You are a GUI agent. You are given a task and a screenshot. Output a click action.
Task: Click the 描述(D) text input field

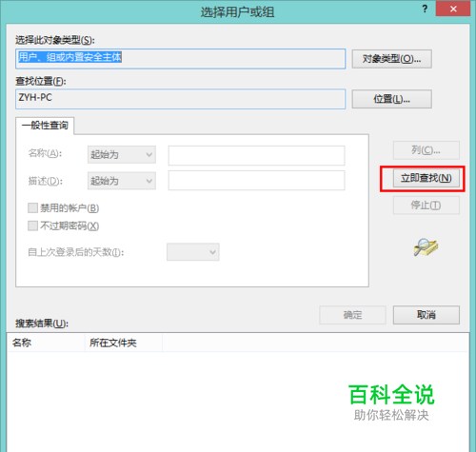(256, 181)
